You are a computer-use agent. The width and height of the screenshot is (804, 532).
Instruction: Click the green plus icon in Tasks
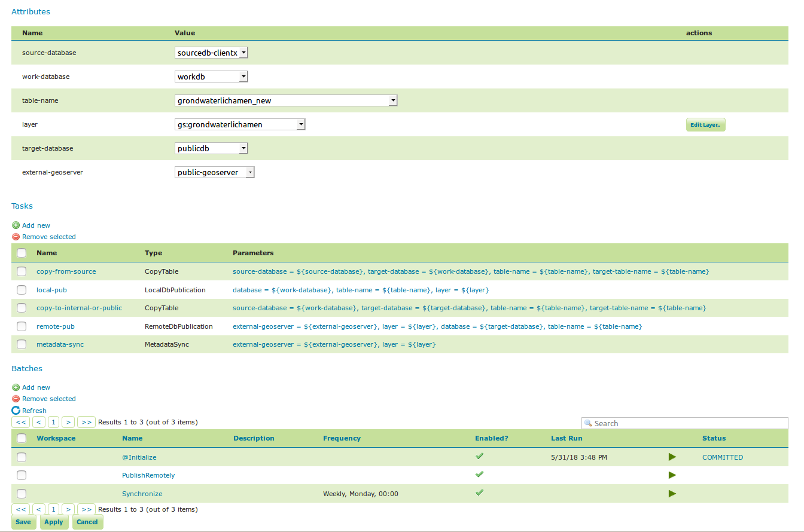16,225
